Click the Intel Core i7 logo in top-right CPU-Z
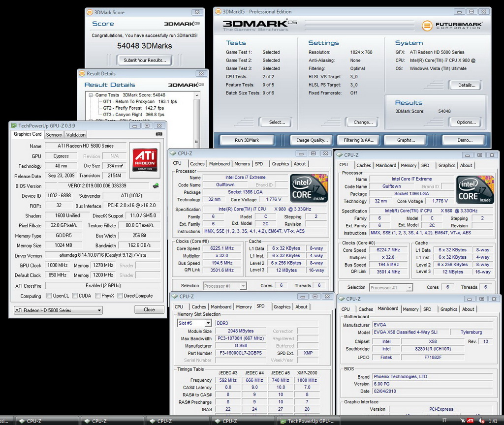 [475, 190]
